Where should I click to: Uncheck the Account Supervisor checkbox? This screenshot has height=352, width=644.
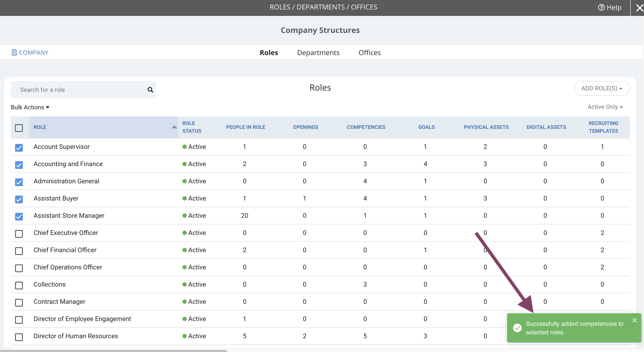[x=19, y=147]
